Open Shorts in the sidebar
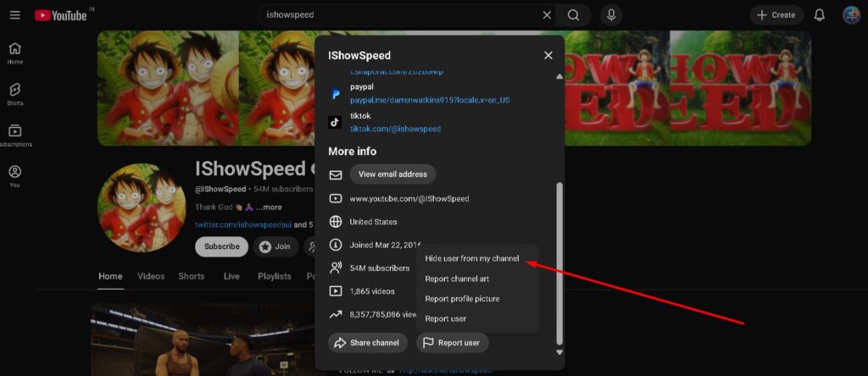This screenshot has width=868, height=376. click(x=15, y=95)
